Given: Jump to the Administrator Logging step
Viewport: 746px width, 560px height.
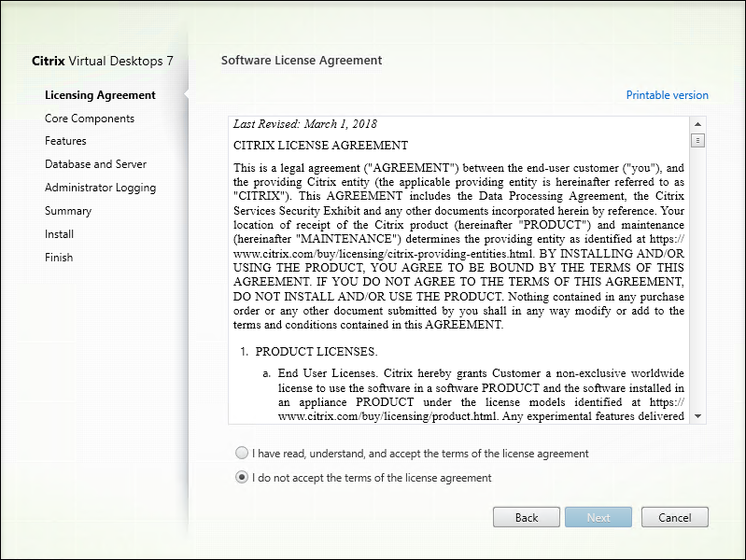Looking at the screenshot, I should click(x=100, y=188).
